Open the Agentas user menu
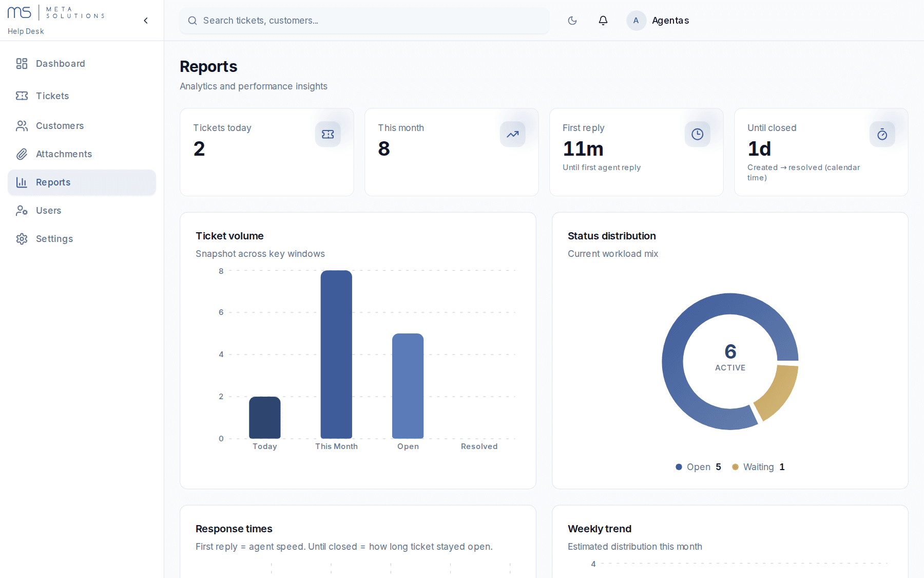This screenshot has height=578, width=924. [x=658, y=21]
